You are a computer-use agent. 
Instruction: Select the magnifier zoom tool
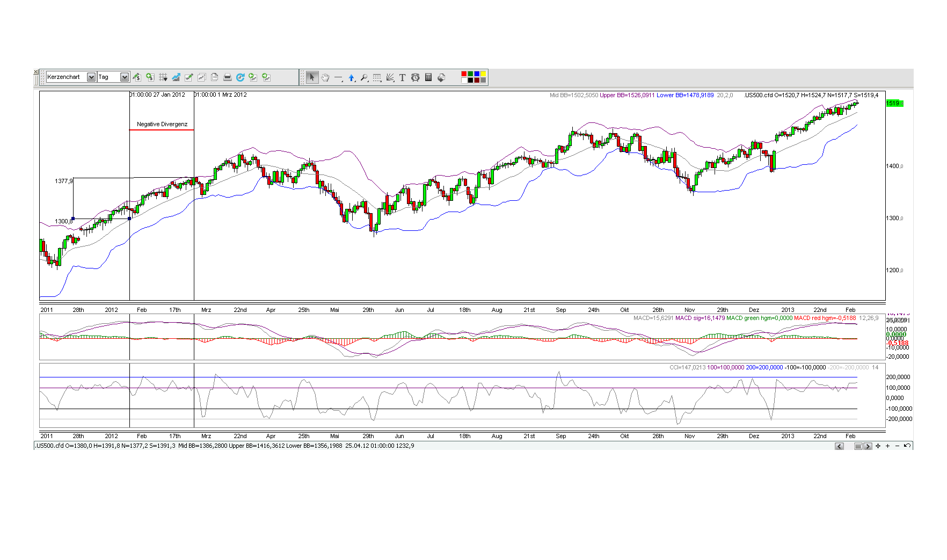click(364, 77)
